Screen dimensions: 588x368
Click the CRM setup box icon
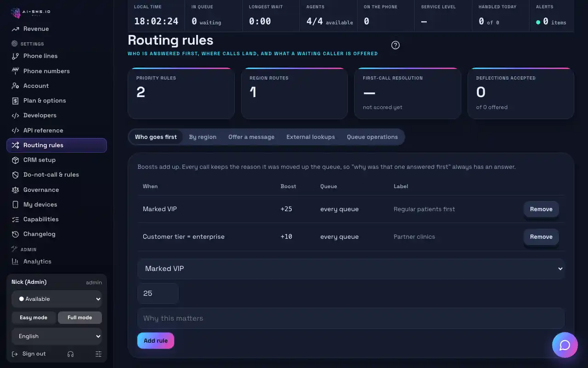click(15, 160)
